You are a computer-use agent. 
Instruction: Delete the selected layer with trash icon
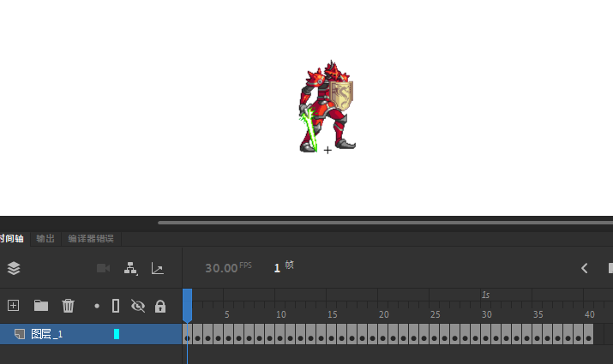tap(68, 306)
